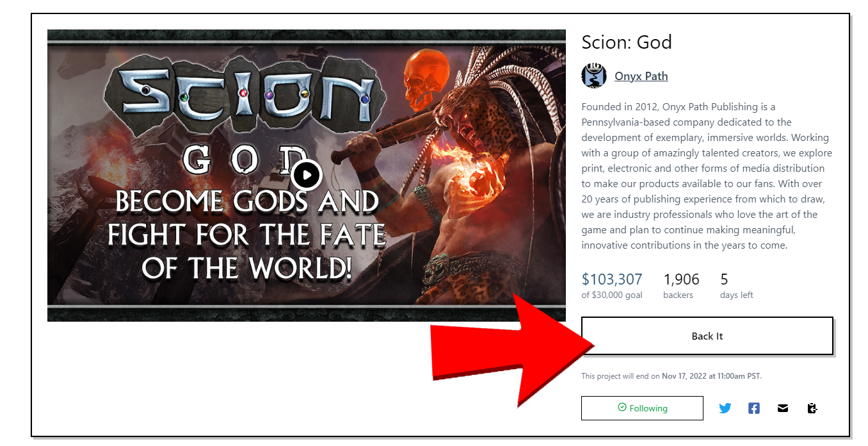
Task: Click the Scion: God project title
Action: coord(627,42)
